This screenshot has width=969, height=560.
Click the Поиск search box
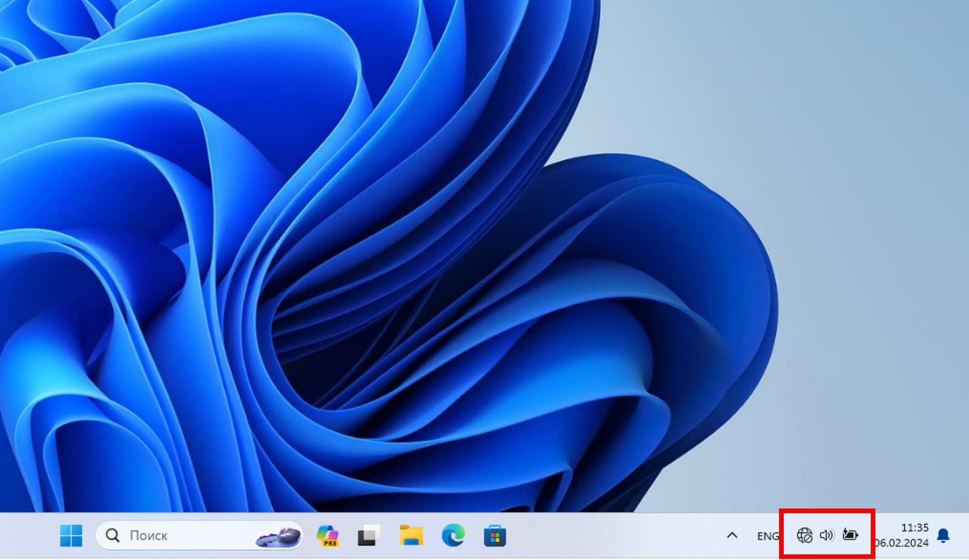[199, 536]
